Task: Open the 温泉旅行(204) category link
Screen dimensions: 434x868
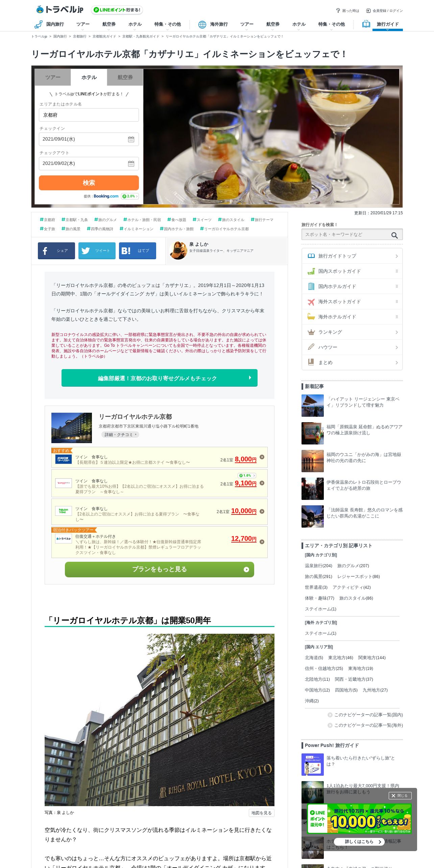Action: pos(318,566)
